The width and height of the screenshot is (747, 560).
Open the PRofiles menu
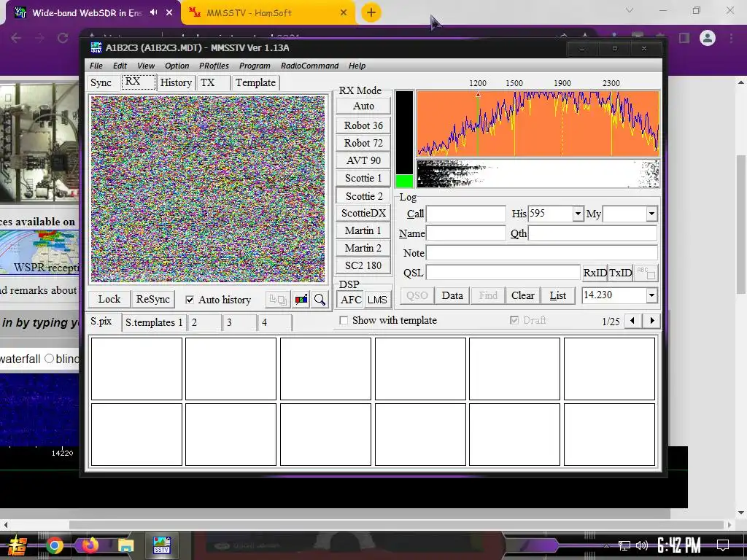[x=214, y=66]
